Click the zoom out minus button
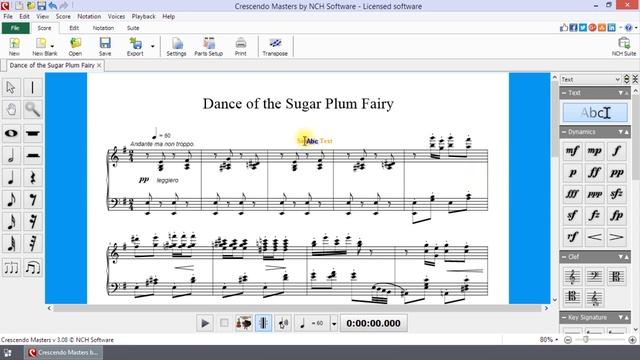The height and width of the screenshot is (360, 640). (568, 340)
